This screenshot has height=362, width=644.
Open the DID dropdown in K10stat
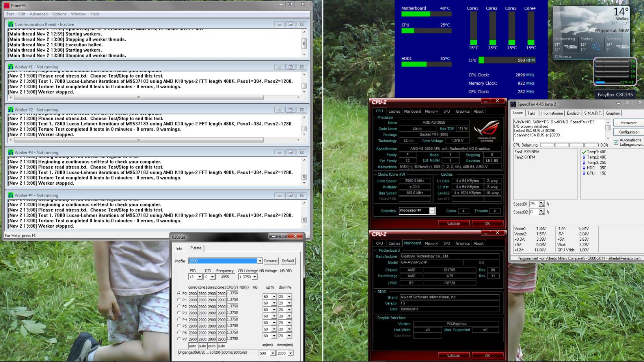point(212,277)
